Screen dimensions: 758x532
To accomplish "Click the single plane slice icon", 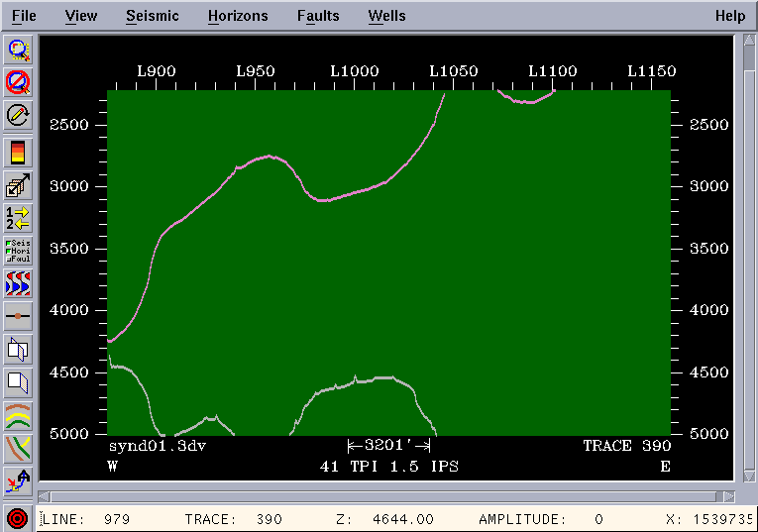I will pos(18,382).
